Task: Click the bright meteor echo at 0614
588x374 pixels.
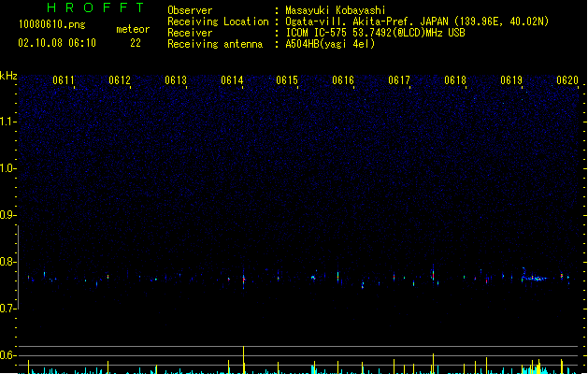Action: (x=244, y=279)
